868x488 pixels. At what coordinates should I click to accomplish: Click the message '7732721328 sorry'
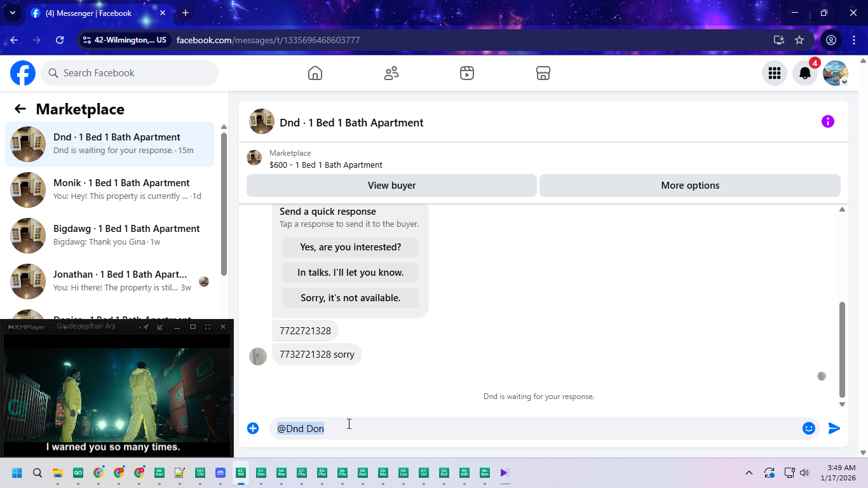click(316, 355)
